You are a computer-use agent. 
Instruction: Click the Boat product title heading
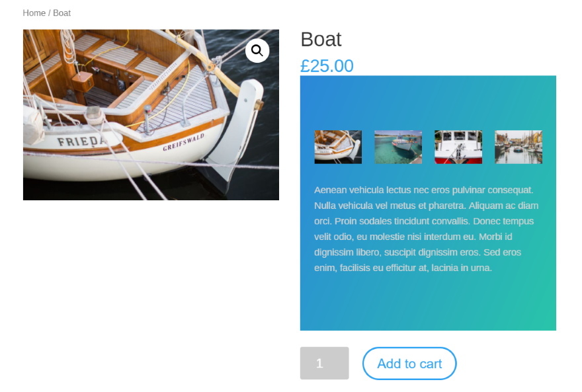coord(321,40)
